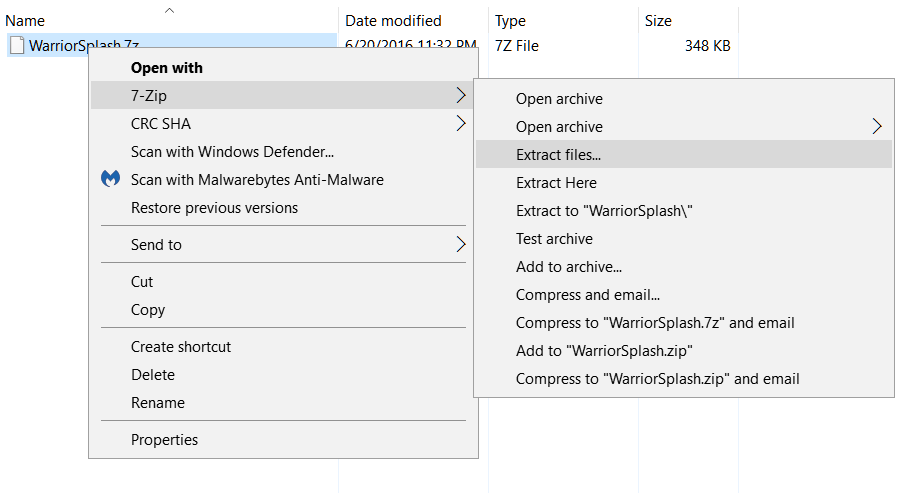Sort by the Type column header
This screenshot has width=912, height=493.
(510, 21)
